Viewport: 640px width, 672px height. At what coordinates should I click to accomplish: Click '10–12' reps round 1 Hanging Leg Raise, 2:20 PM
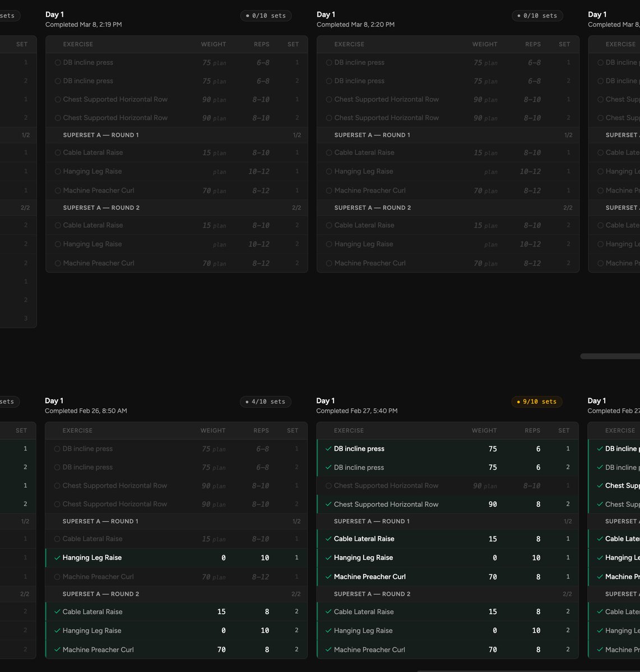pos(530,172)
